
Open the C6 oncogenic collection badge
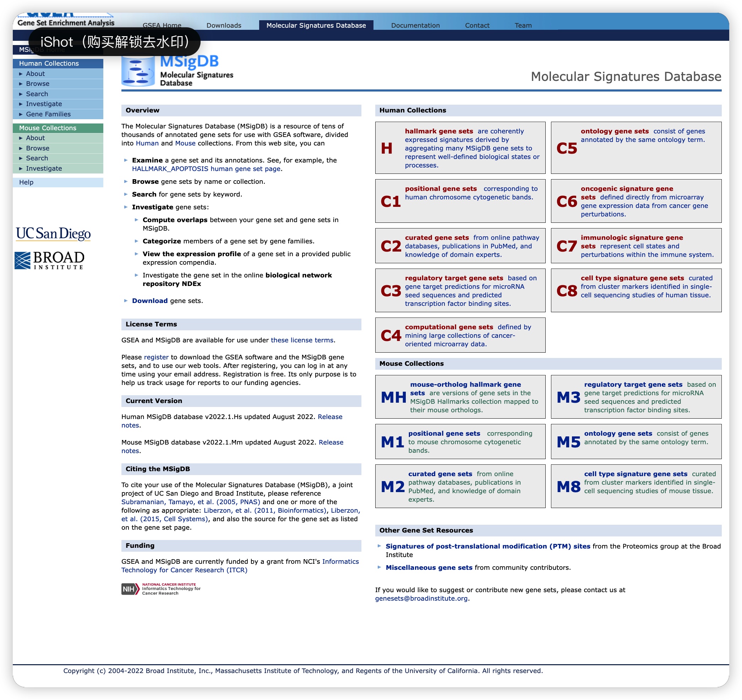567,202
